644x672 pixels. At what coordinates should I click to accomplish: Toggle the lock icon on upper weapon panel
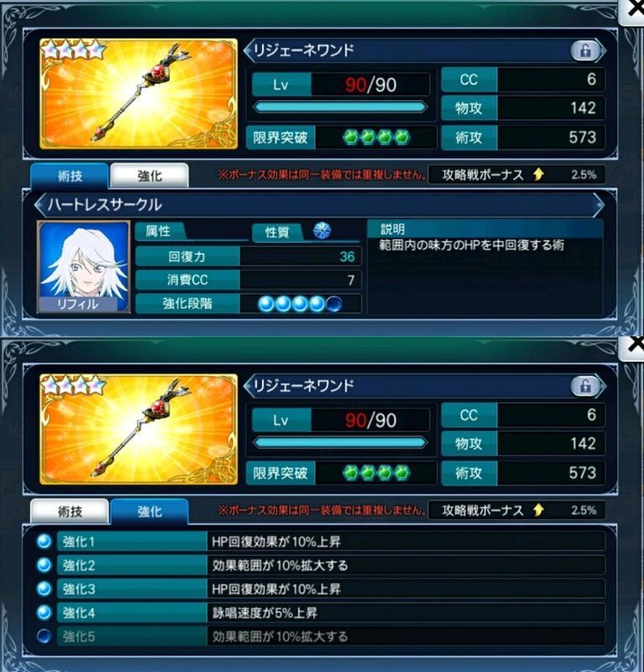[585, 50]
